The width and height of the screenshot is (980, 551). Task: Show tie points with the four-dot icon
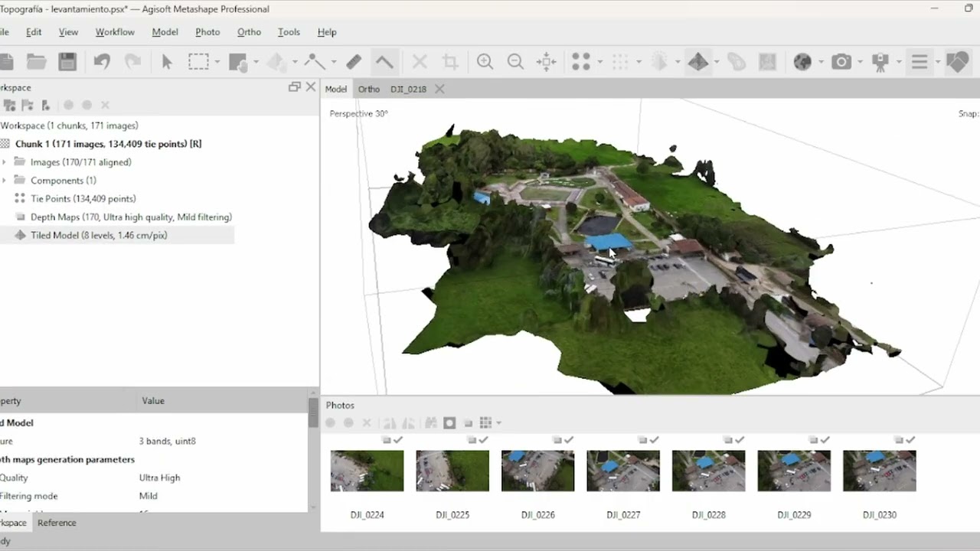click(581, 62)
